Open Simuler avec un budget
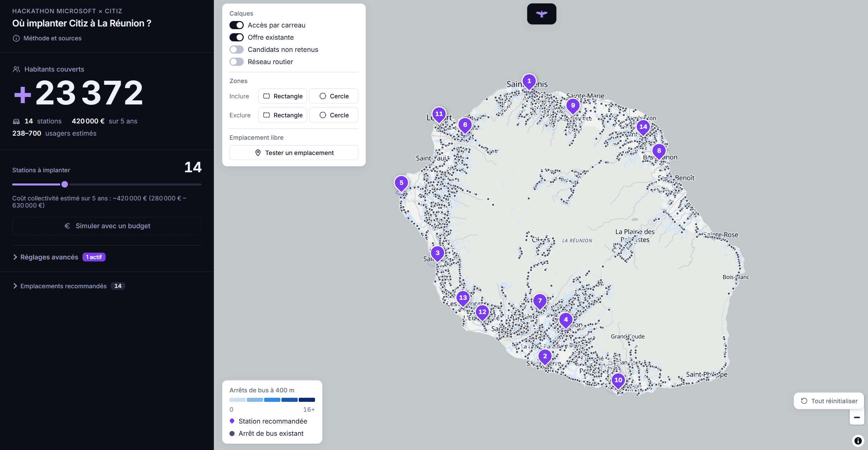 [x=107, y=226]
